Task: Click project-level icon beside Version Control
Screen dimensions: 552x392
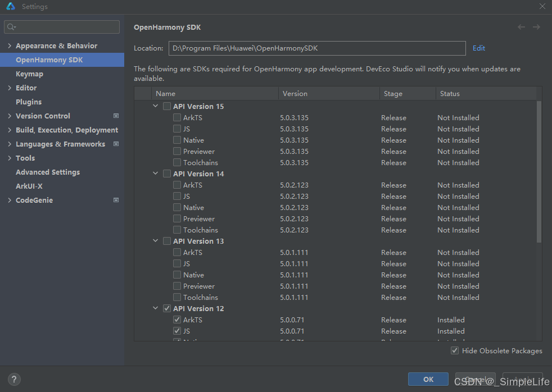Action: 116,116
